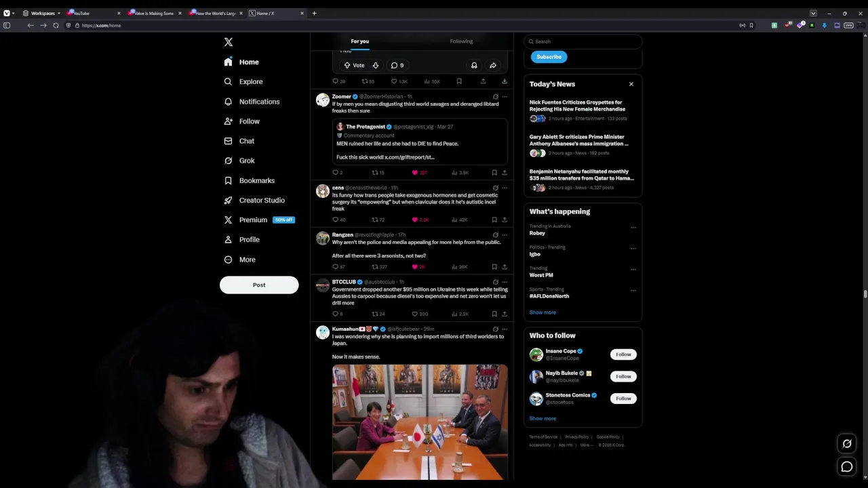Switch to How the World's Larg tab

coord(216,13)
